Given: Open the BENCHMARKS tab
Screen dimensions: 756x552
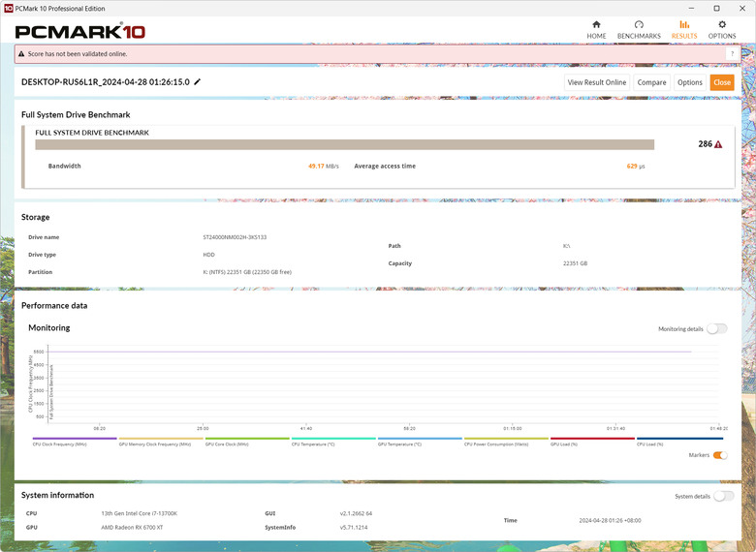Looking at the screenshot, I should click(x=639, y=30).
